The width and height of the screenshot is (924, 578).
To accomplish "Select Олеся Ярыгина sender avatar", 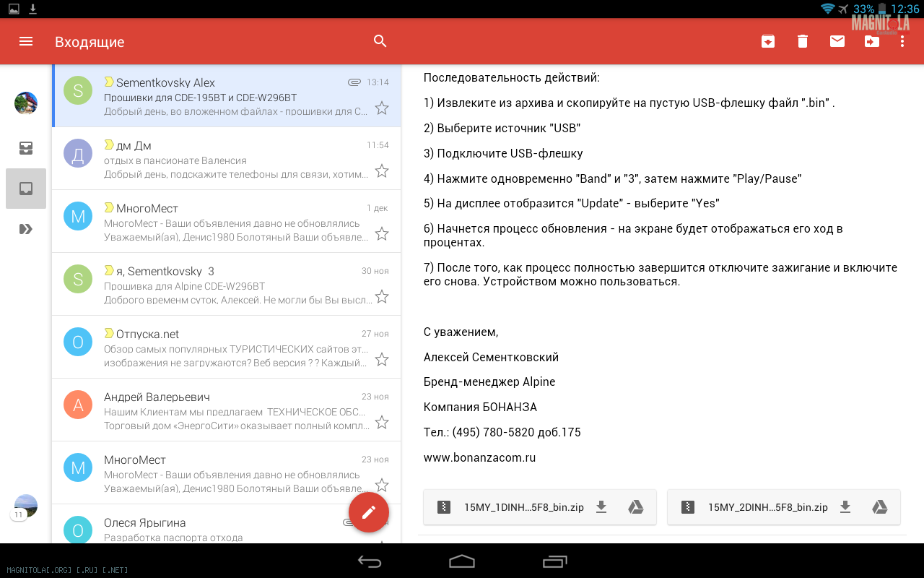I will coord(78,530).
